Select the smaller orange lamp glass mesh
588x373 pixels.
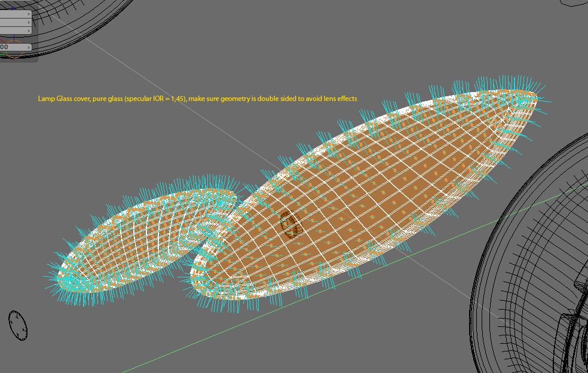click(x=147, y=240)
